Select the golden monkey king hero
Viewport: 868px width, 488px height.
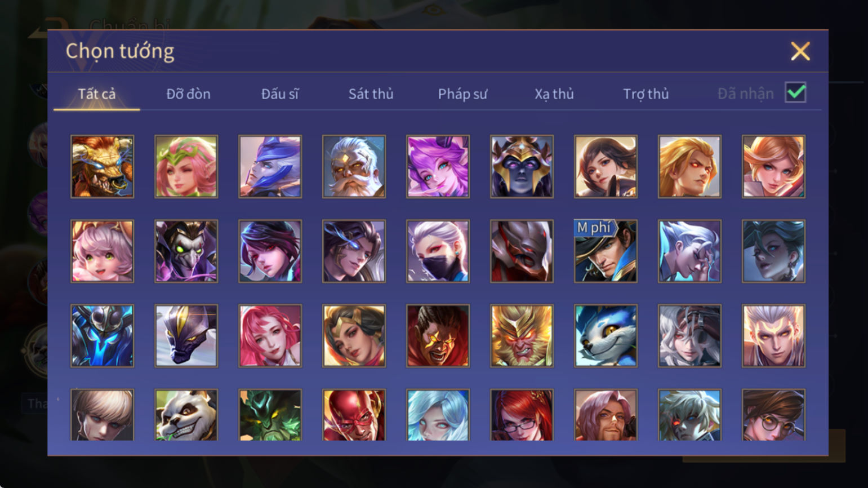(522, 336)
